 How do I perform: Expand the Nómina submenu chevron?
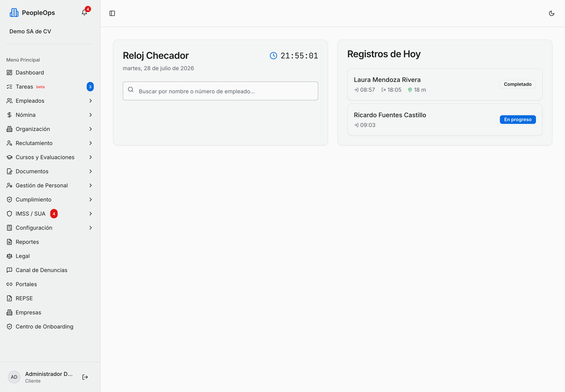click(90, 115)
